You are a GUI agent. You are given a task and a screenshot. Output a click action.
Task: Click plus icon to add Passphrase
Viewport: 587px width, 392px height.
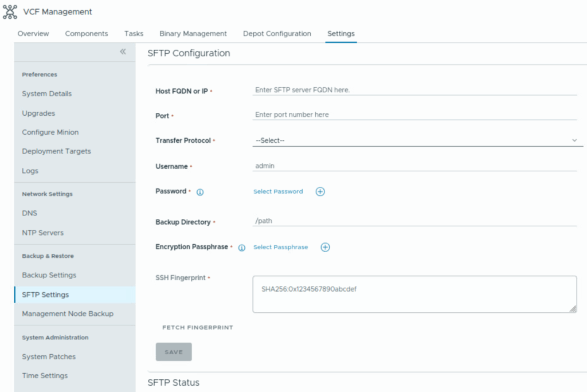tap(325, 248)
